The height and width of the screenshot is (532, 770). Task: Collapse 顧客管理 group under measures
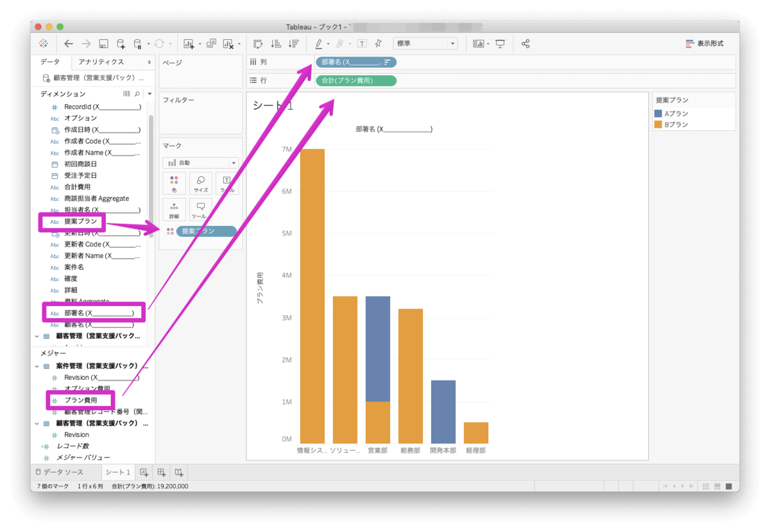(x=37, y=424)
